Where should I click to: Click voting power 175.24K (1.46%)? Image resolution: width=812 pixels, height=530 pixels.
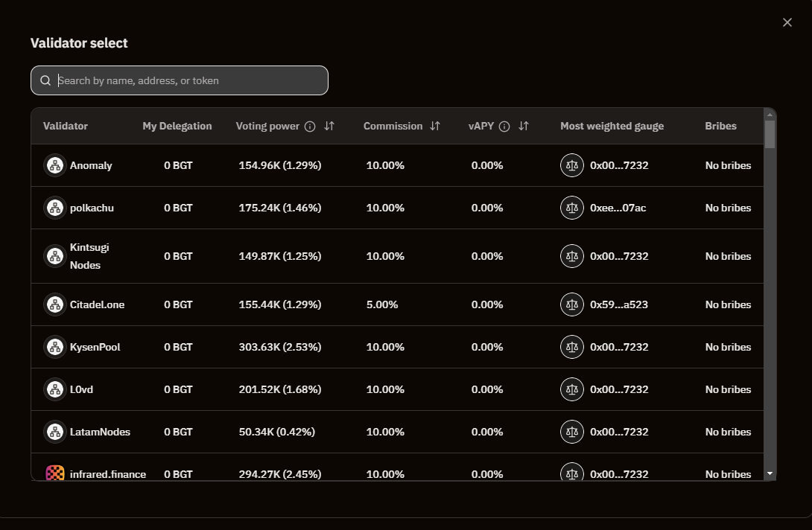[x=280, y=208]
